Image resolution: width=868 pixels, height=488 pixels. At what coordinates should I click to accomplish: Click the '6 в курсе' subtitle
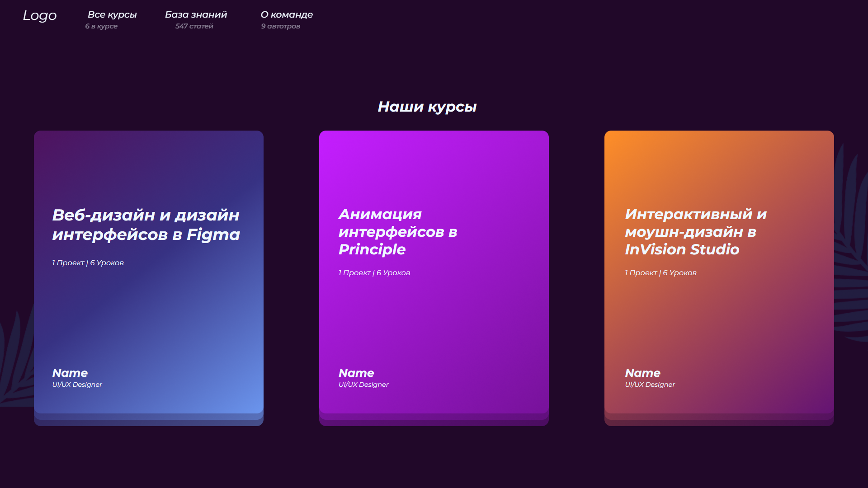[101, 26]
